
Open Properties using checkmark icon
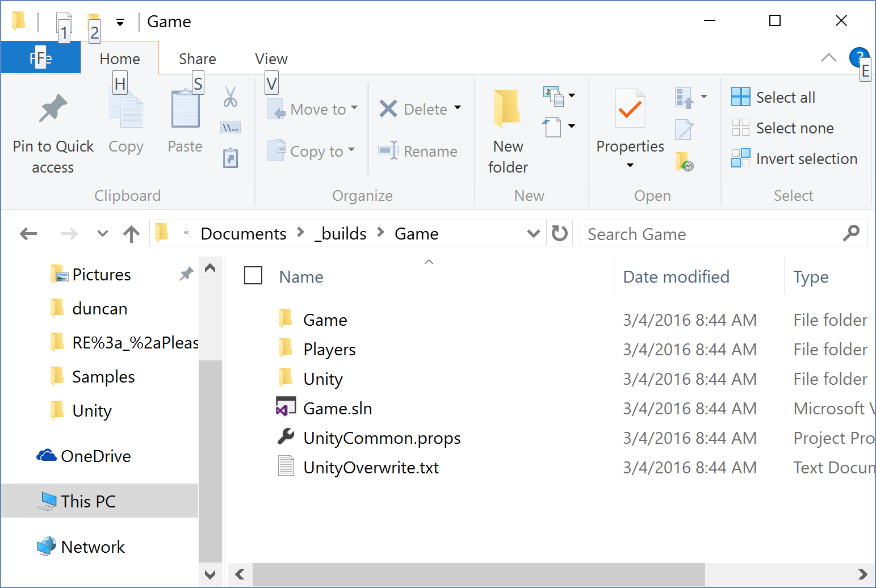click(630, 108)
